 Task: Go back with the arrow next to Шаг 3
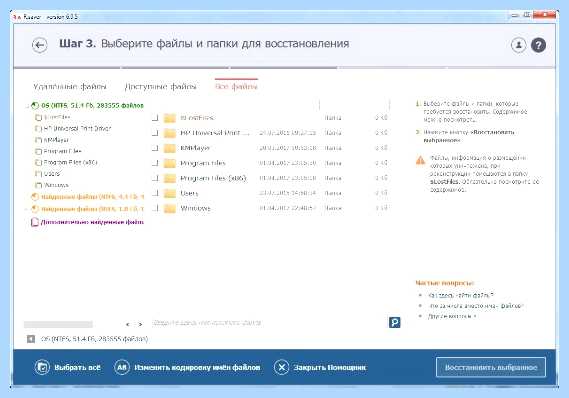click(x=40, y=45)
